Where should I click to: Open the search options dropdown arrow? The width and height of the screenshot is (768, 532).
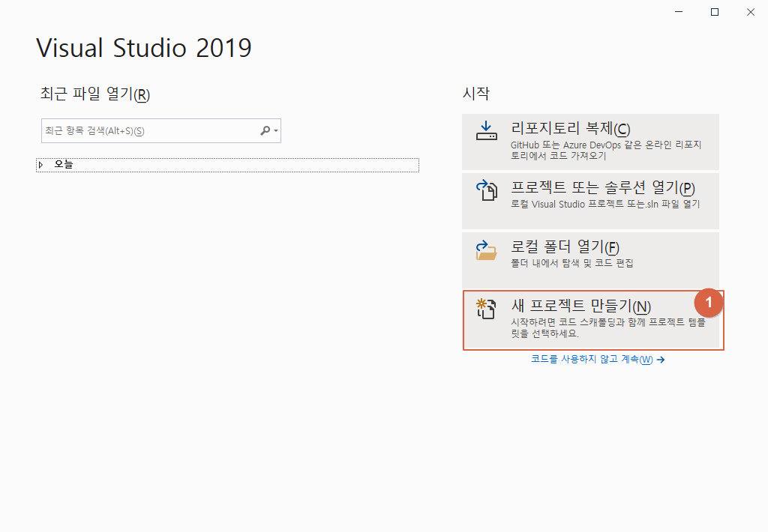tap(276, 130)
